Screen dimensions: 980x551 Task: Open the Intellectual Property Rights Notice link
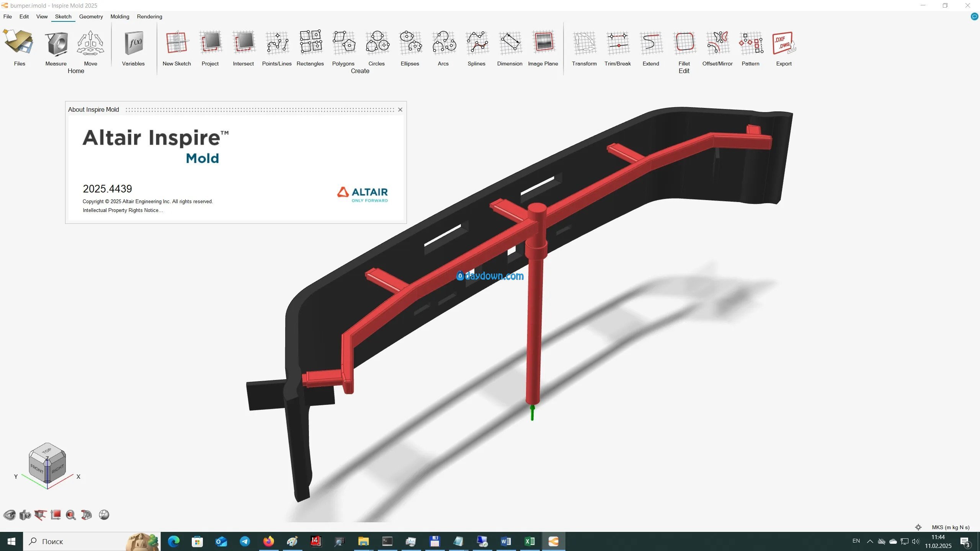pyautogui.click(x=122, y=210)
